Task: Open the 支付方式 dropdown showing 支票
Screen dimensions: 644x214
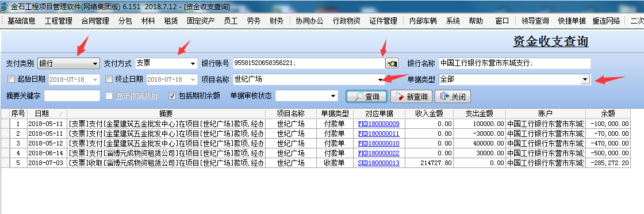Action: point(166,63)
